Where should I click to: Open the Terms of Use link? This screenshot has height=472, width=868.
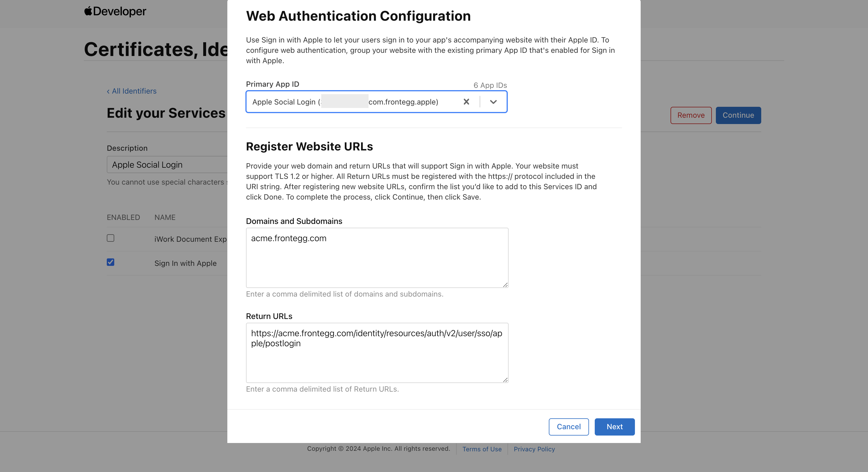[x=482, y=449]
